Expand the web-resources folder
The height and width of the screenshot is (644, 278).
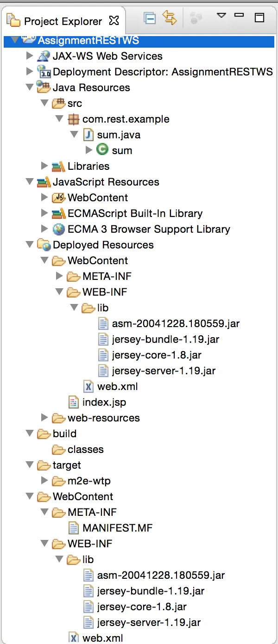(x=44, y=418)
